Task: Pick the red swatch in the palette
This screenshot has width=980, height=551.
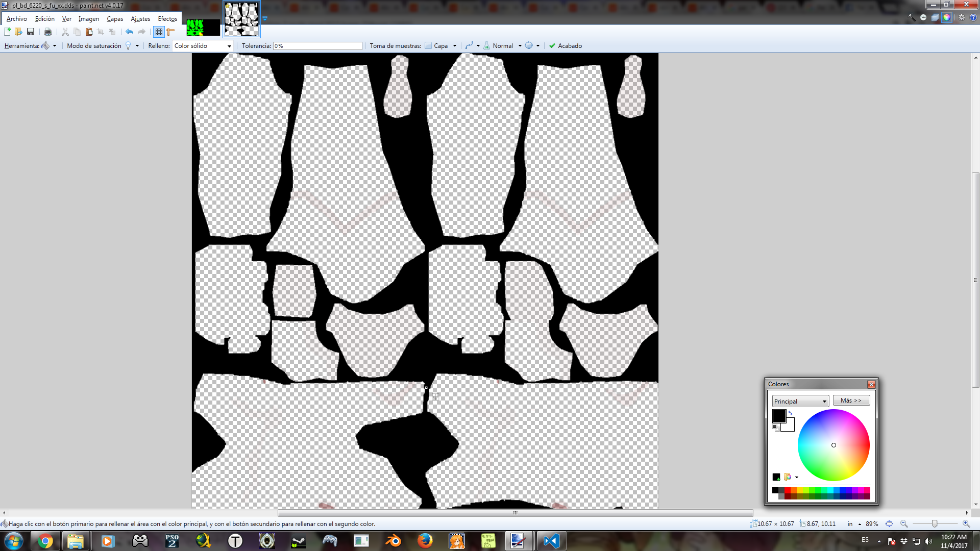Action: click(788, 490)
